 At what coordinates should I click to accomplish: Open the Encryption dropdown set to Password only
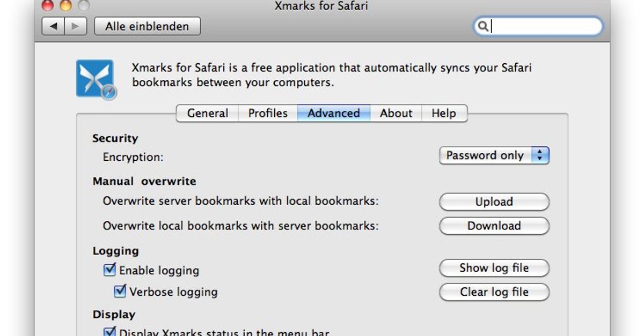[494, 155]
